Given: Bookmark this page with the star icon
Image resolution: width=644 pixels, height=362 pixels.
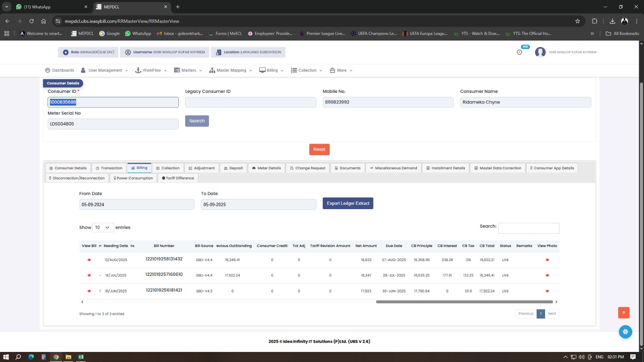Looking at the screenshot, I should [x=578, y=21].
